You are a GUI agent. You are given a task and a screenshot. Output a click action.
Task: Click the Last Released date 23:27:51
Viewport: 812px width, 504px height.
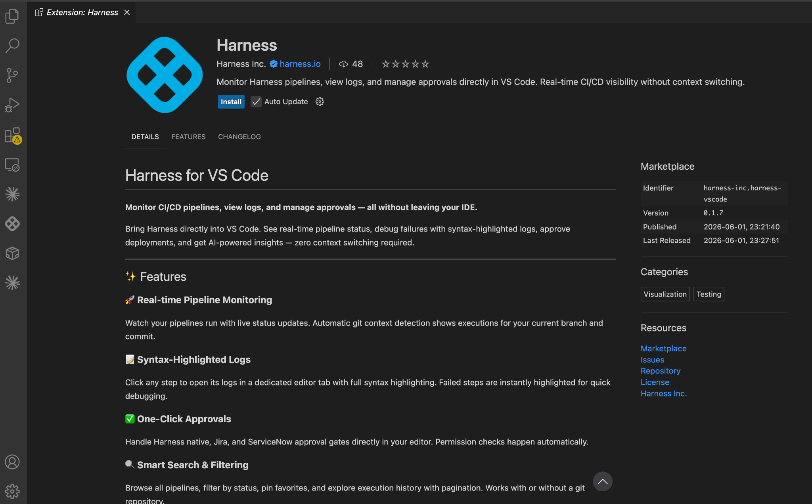tap(741, 241)
